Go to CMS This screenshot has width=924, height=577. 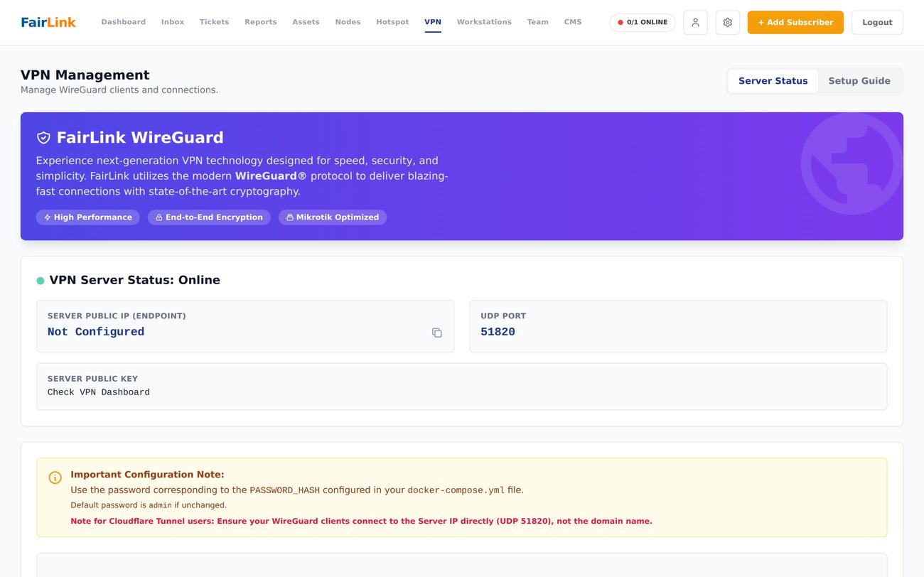click(573, 22)
